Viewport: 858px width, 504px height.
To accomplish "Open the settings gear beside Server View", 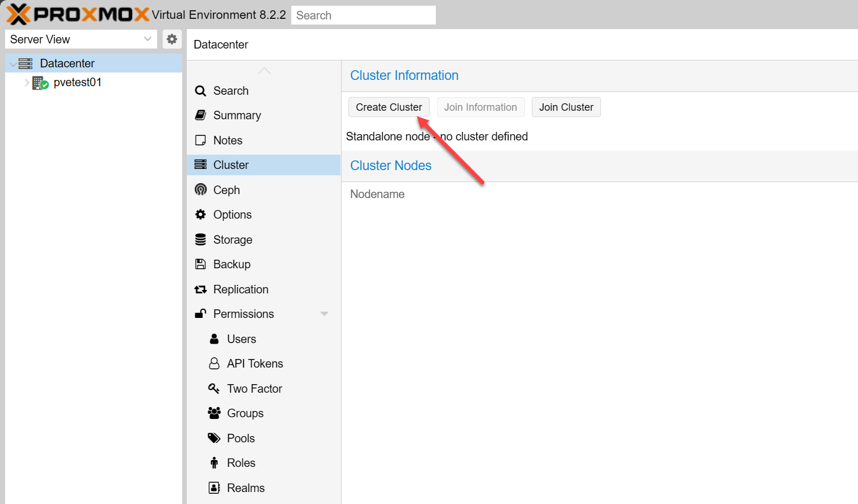I will coord(172,39).
